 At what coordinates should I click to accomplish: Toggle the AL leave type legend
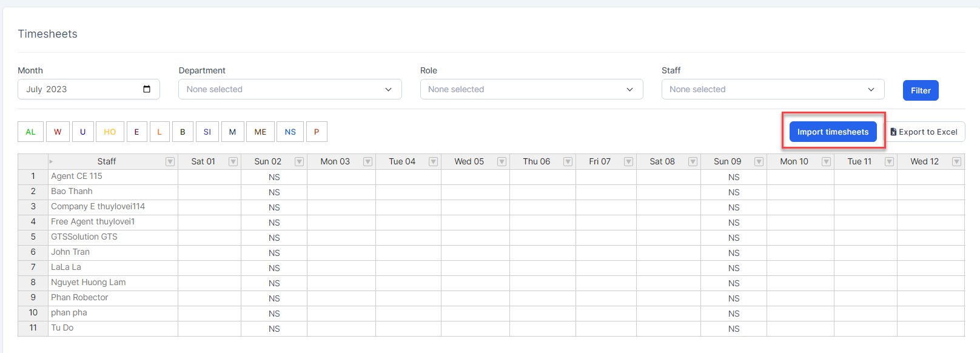click(30, 132)
